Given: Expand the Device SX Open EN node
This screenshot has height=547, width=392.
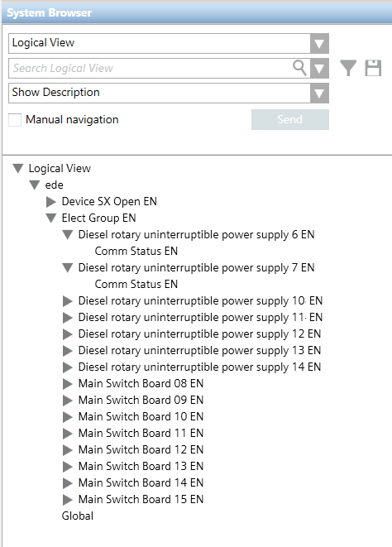Looking at the screenshot, I should point(51,202).
